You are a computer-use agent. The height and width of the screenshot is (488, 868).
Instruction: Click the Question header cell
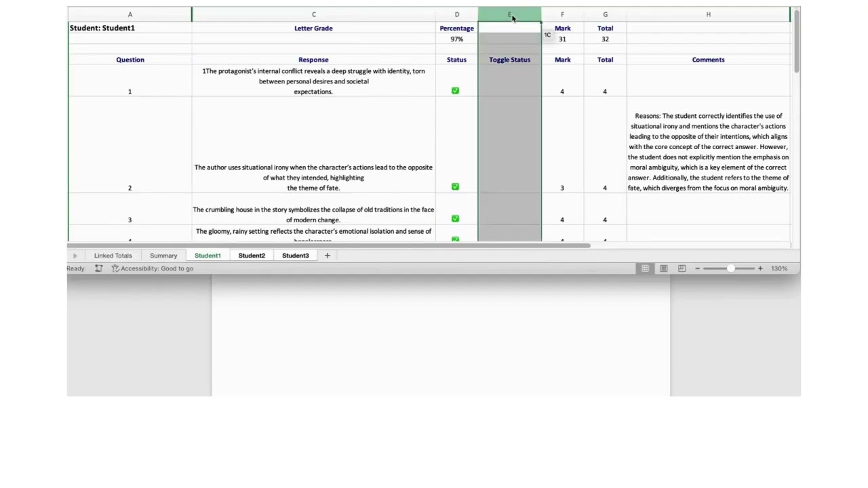pos(130,60)
